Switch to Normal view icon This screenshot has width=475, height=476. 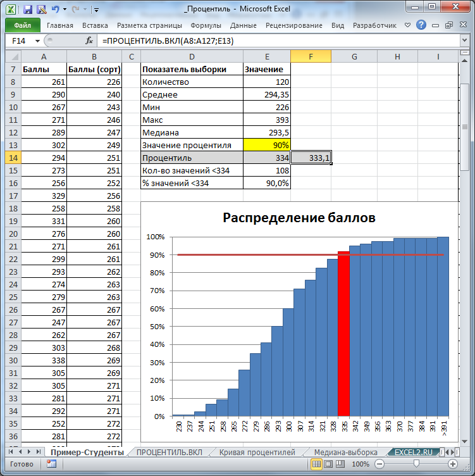point(316,464)
